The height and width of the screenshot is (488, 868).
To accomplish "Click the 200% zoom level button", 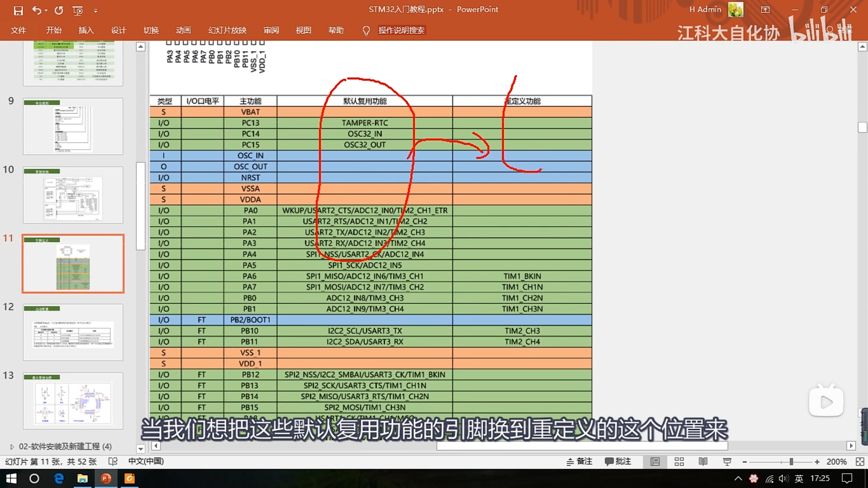I will pyautogui.click(x=836, y=461).
